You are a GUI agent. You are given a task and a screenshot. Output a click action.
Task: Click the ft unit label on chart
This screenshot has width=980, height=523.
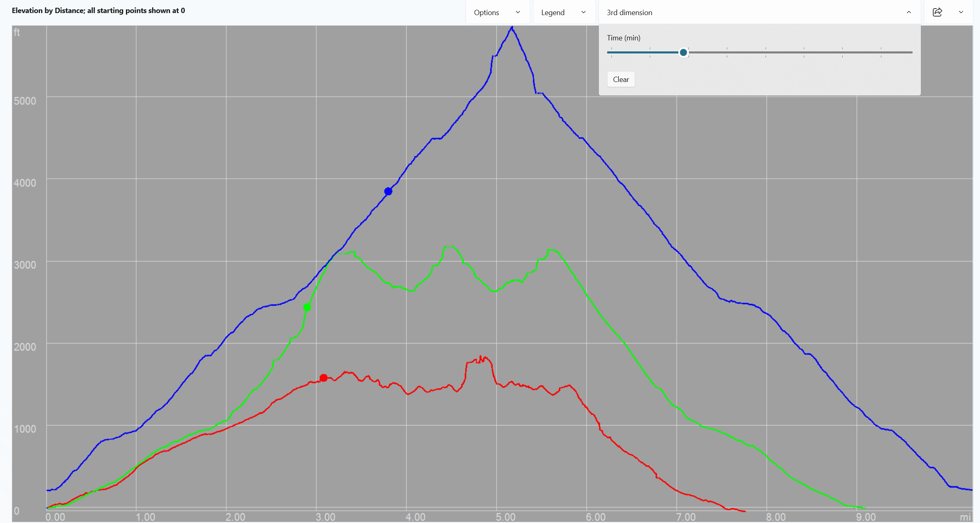[x=17, y=32]
